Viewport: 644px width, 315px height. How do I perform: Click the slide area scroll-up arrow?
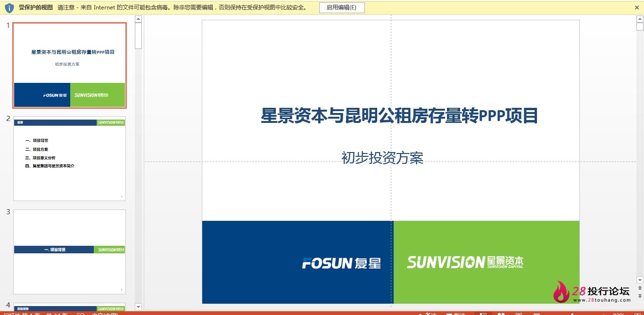tap(640, 19)
